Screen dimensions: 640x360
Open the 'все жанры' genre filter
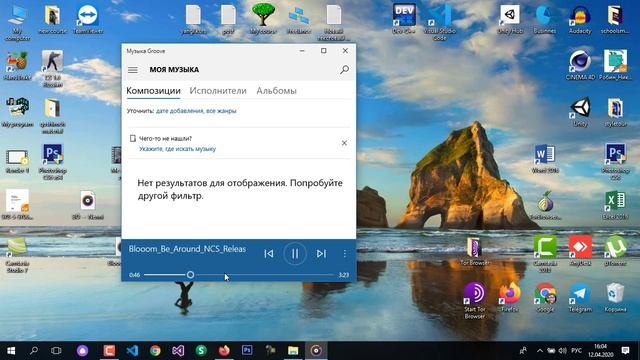(x=221, y=111)
